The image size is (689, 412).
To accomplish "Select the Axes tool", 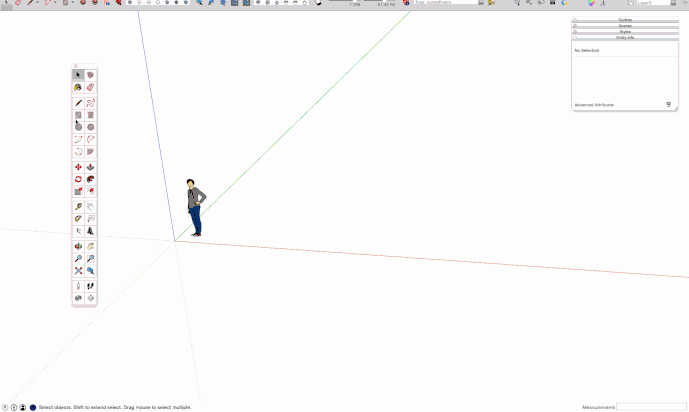I will point(78,231).
